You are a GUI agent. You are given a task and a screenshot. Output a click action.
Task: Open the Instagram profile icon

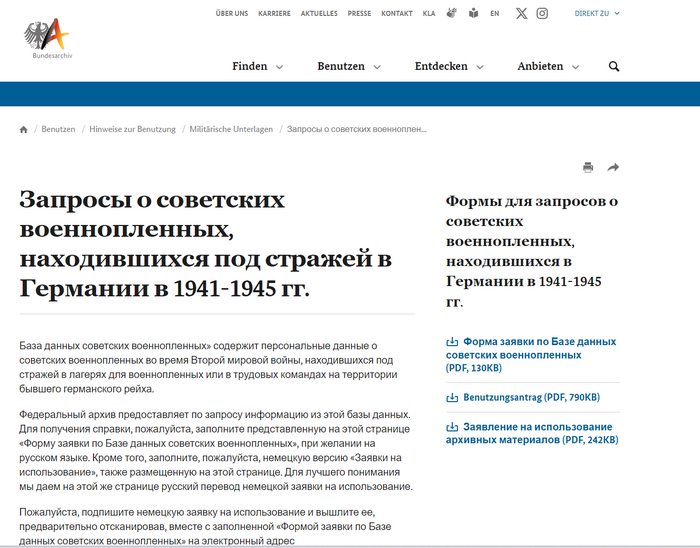[x=542, y=13]
